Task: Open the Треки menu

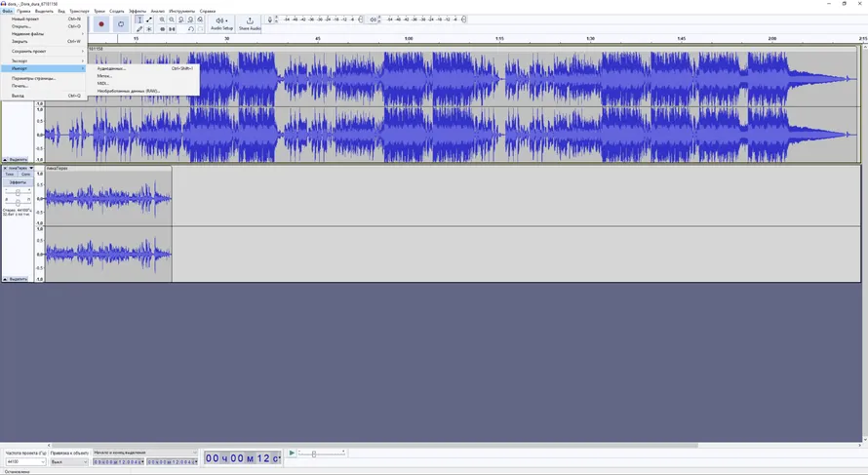Action: pyautogui.click(x=99, y=11)
